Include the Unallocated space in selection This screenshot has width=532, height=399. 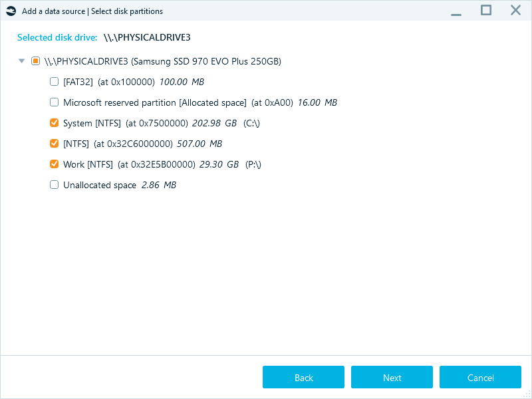(x=54, y=184)
